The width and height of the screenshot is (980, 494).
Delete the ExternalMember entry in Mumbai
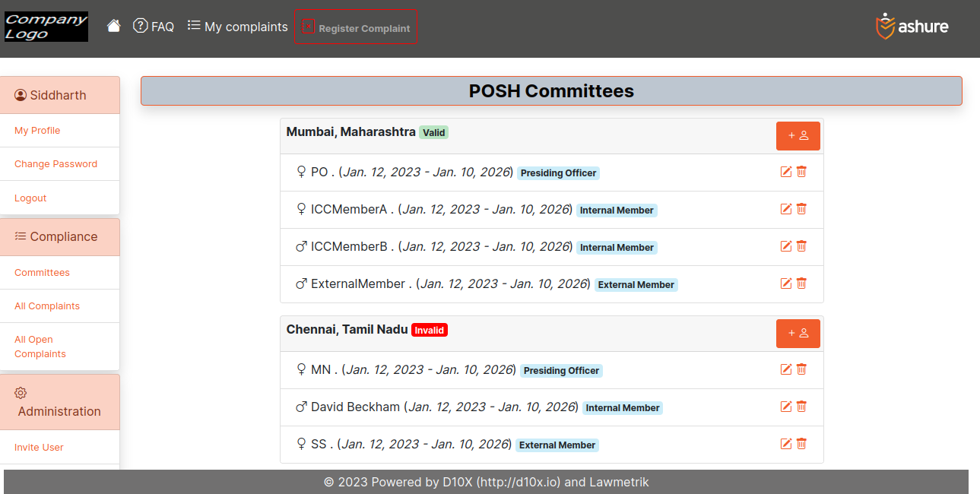tap(801, 283)
